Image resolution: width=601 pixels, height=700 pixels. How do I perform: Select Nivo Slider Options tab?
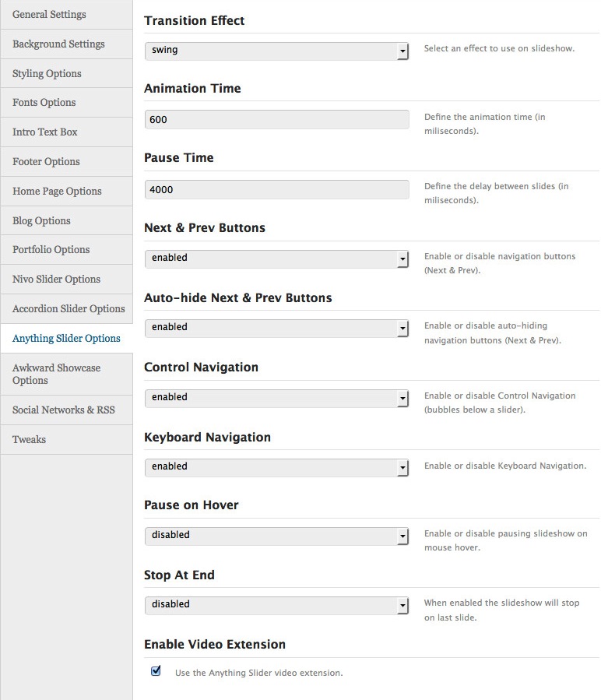pyautogui.click(x=66, y=280)
